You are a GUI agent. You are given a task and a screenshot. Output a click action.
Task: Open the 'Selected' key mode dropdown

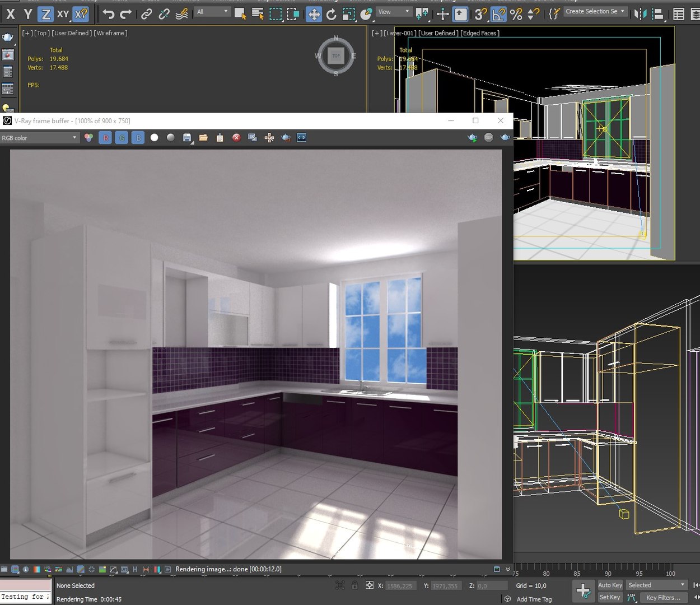(656, 585)
